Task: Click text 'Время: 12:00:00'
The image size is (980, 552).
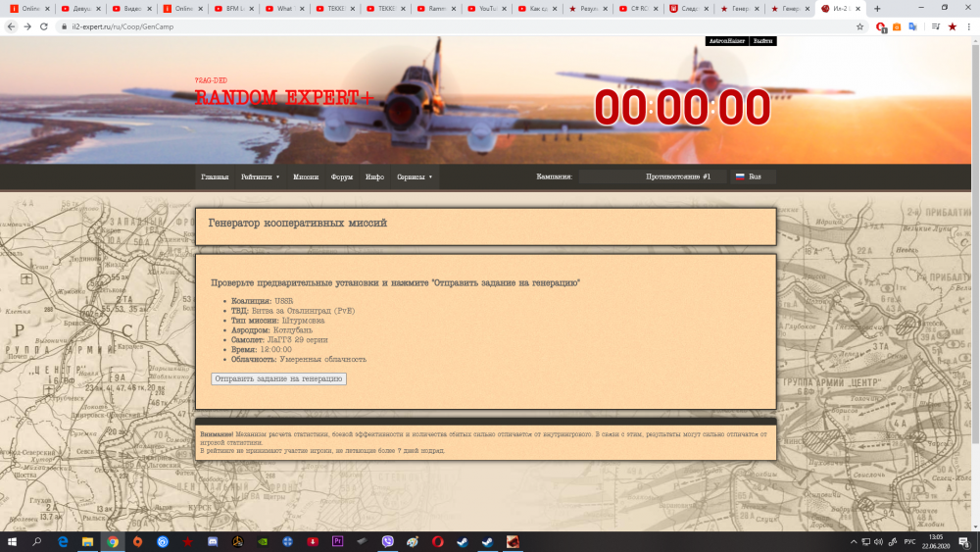Action: tap(262, 349)
